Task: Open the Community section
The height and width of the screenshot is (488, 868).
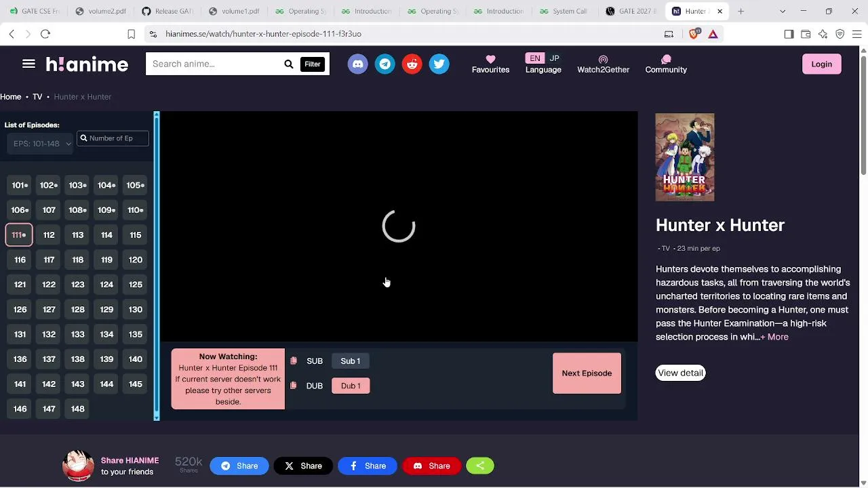Action: coord(666,64)
